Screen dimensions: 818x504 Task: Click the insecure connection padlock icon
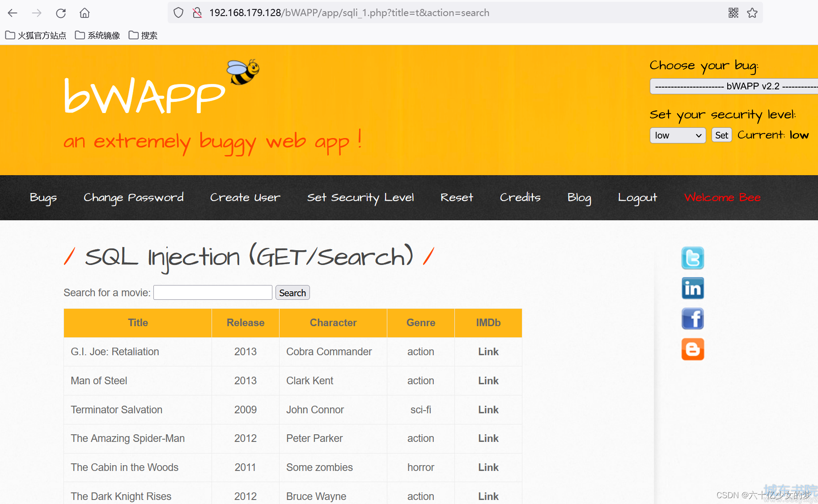[x=197, y=13]
